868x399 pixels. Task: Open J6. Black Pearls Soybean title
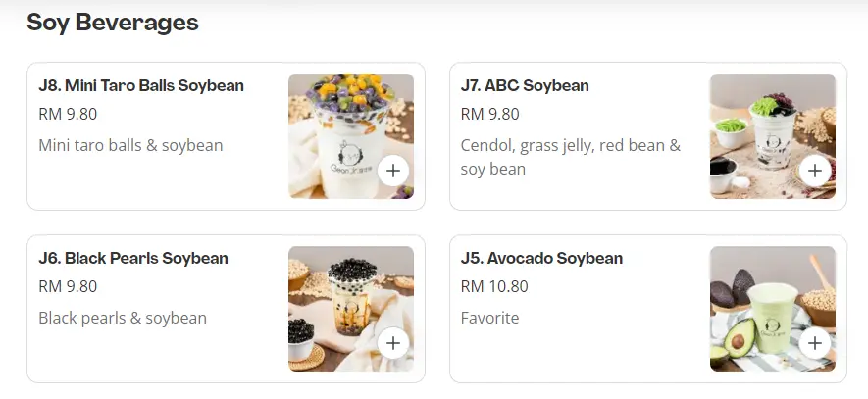coord(133,259)
